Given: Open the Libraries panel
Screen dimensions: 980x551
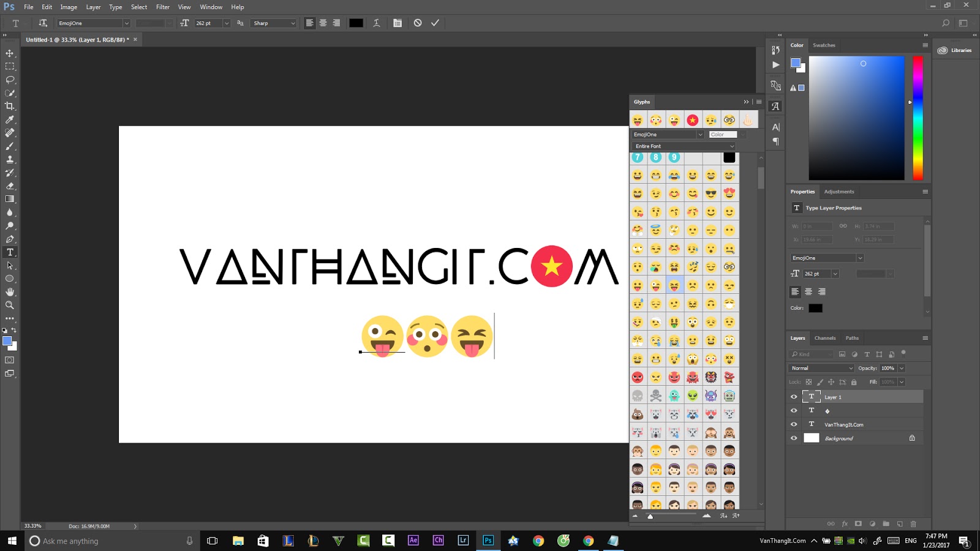Looking at the screenshot, I should [955, 50].
